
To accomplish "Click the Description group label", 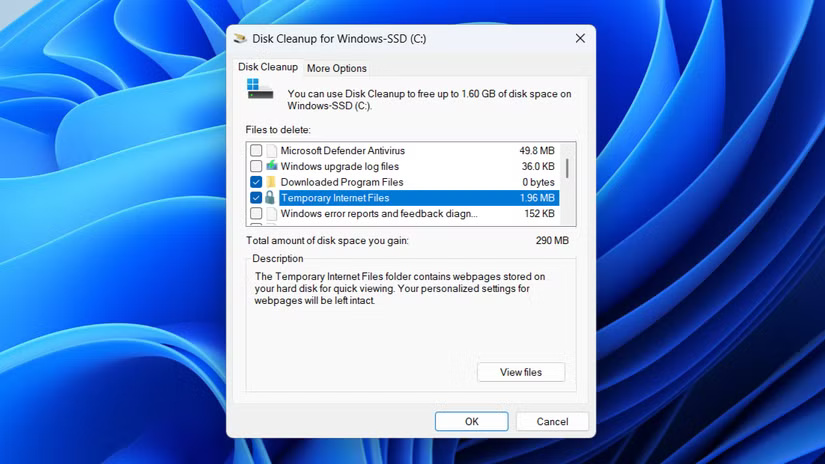I will click(278, 258).
